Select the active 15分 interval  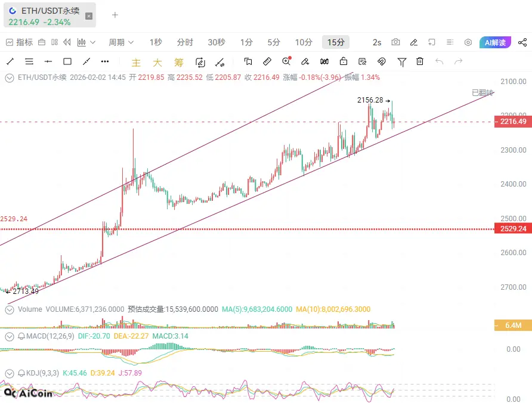click(336, 42)
